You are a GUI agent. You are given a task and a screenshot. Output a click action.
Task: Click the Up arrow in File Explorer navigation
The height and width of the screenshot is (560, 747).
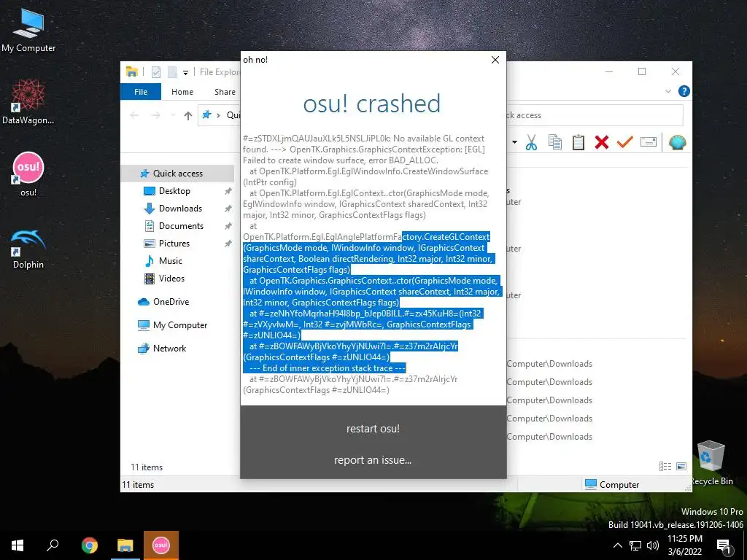tap(188, 115)
